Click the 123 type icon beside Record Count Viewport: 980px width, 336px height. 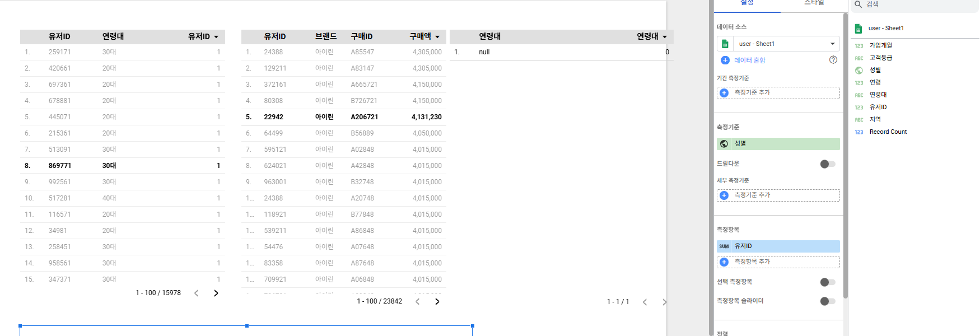(x=859, y=132)
